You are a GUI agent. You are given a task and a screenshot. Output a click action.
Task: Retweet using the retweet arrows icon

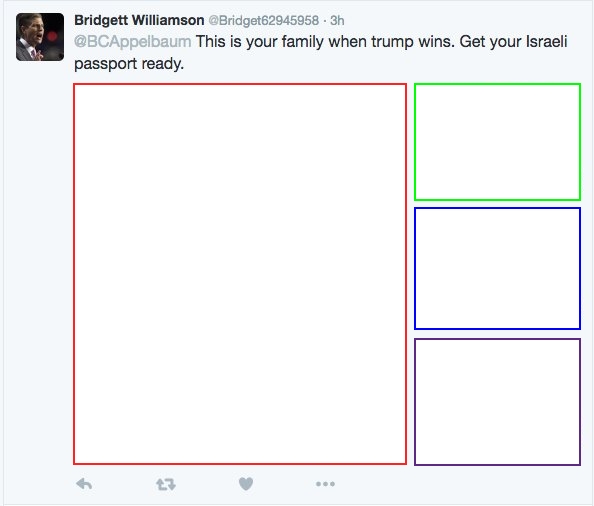point(166,484)
